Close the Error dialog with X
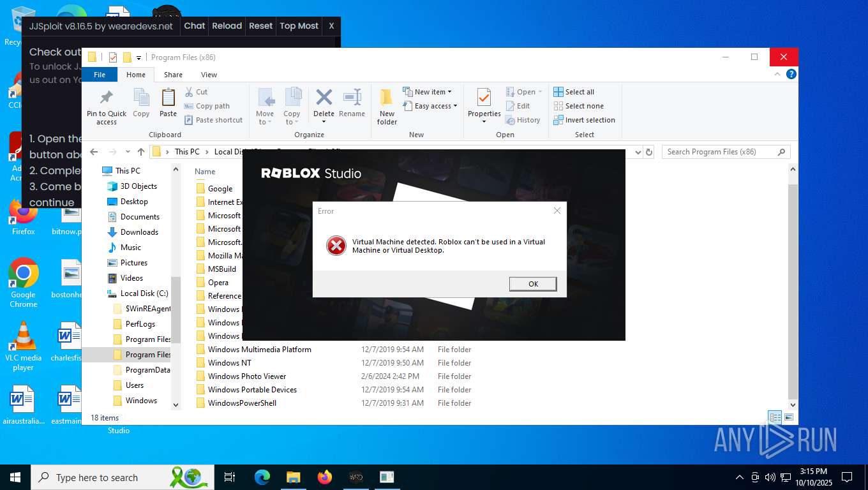Image resolution: width=868 pixels, height=490 pixels. (557, 211)
